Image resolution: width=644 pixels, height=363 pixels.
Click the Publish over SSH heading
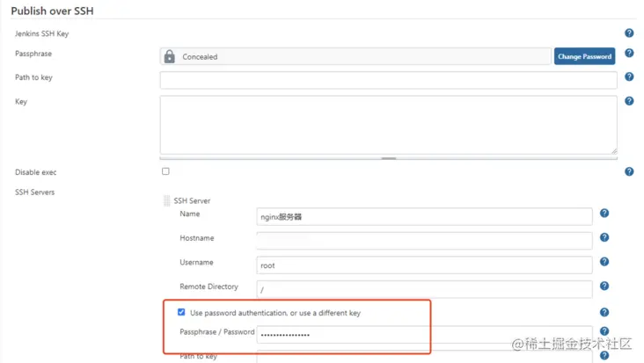[x=52, y=11]
